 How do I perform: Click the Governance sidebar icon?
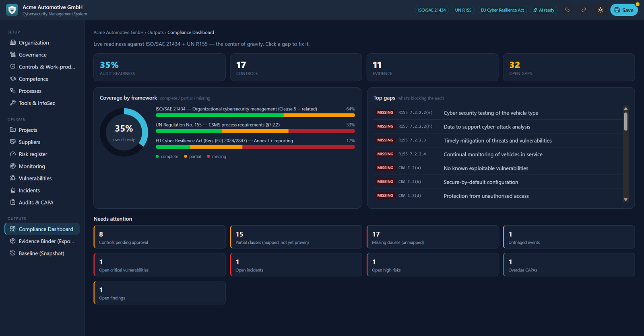pyautogui.click(x=13, y=54)
